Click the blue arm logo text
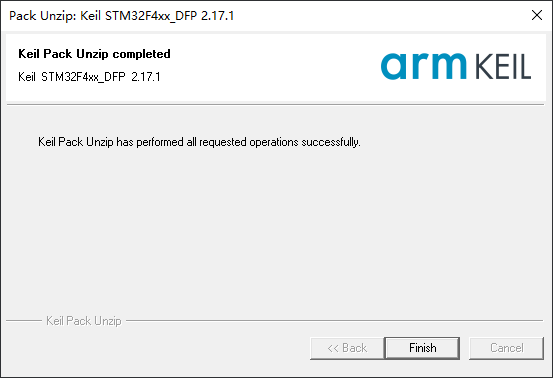Image resolution: width=553 pixels, height=378 pixels. (x=424, y=66)
